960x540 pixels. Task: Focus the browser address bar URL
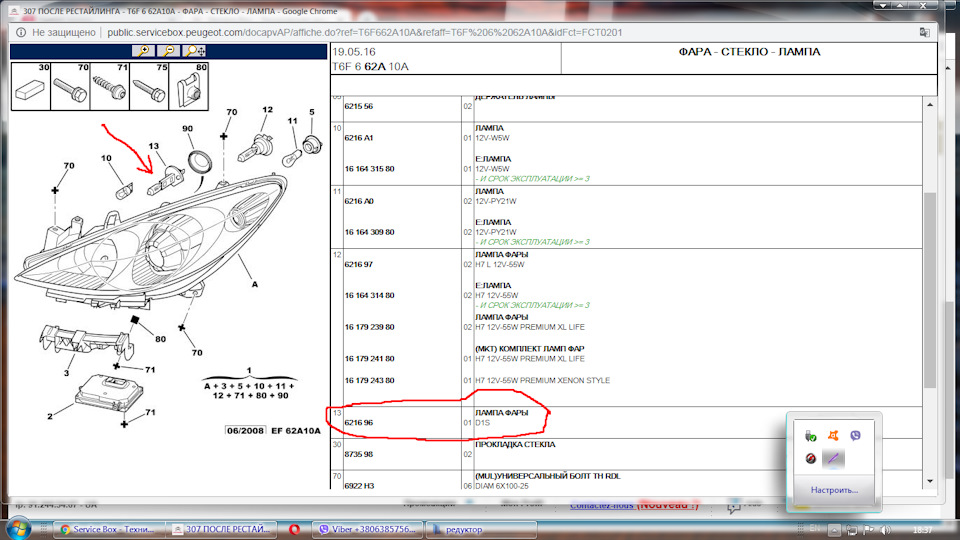pos(364,32)
